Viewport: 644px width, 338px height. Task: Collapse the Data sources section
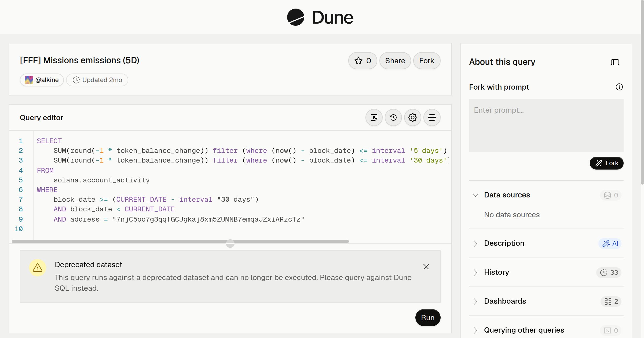475,195
